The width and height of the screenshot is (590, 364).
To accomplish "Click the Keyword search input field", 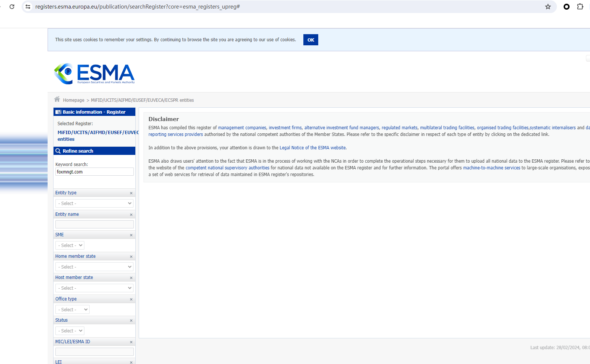I will 94,172.
